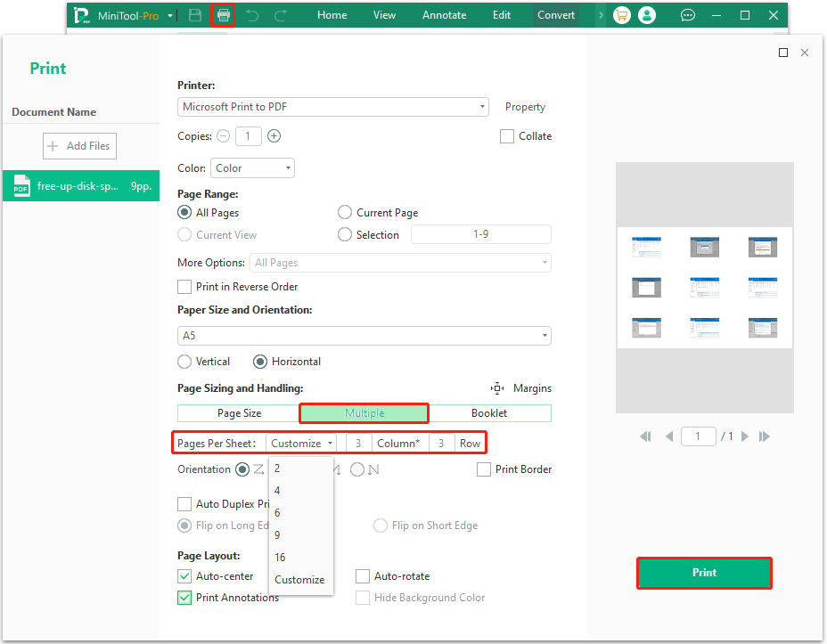Increase copies using the plus stepper
The height and width of the screenshot is (644, 827).
[x=273, y=135]
